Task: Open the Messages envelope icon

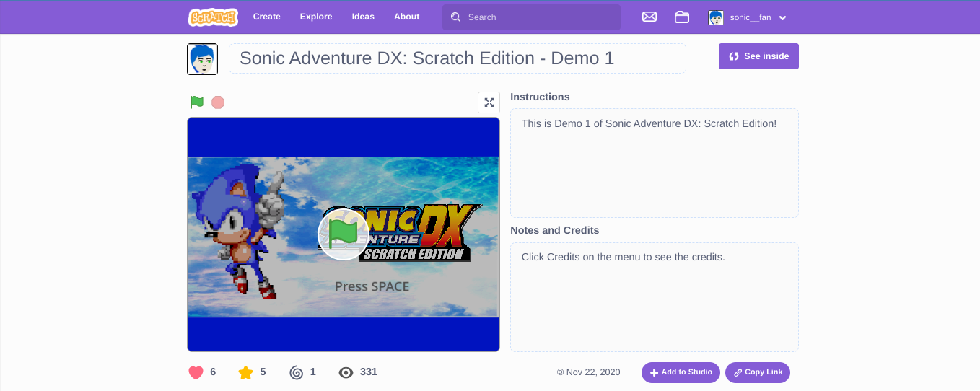Action: [x=649, y=17]
